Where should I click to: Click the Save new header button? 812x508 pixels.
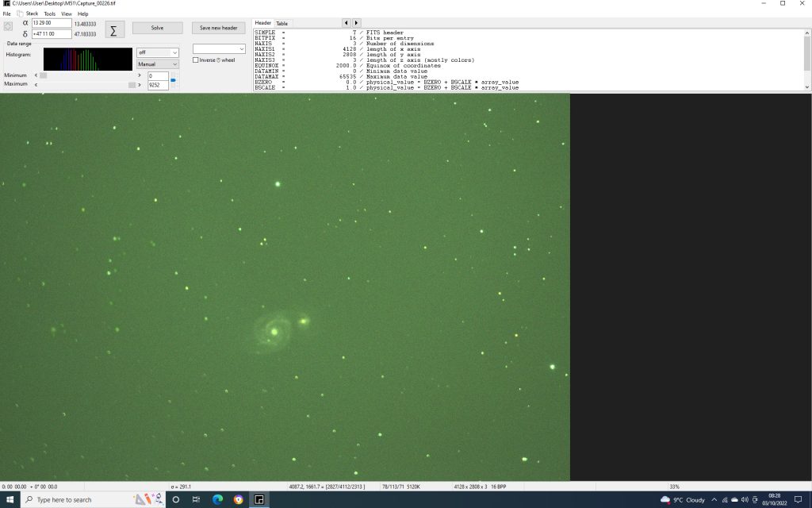click(219, 28)
